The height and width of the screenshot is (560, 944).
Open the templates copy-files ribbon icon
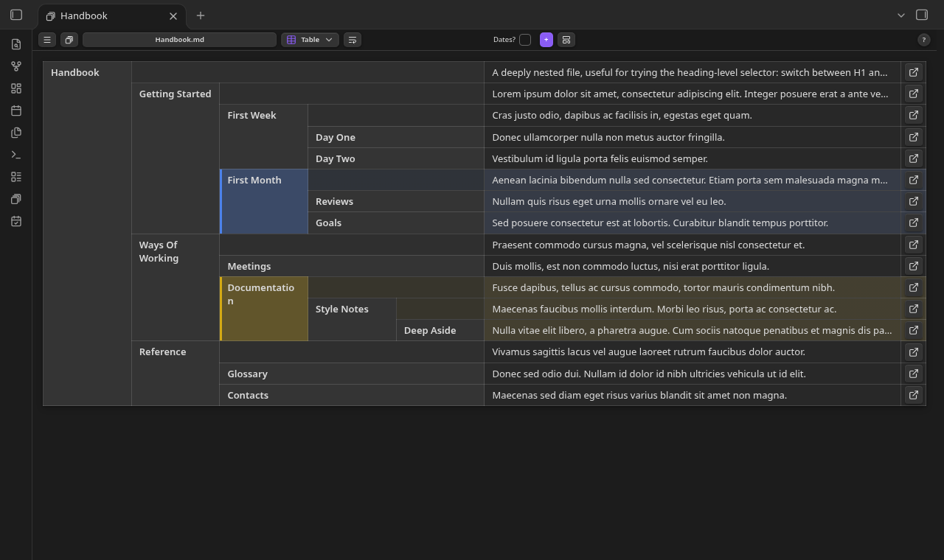tap(16, 133)
